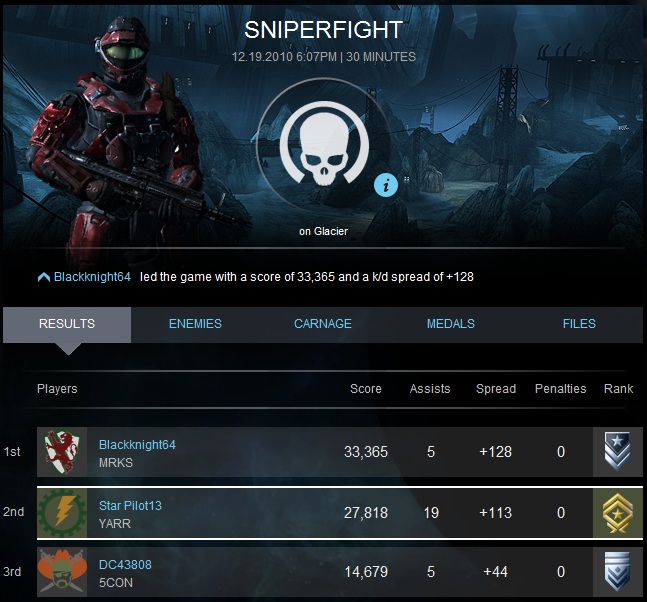647x602 pixels.
Task: Click the Spread column header
Action: pos(496,389)
